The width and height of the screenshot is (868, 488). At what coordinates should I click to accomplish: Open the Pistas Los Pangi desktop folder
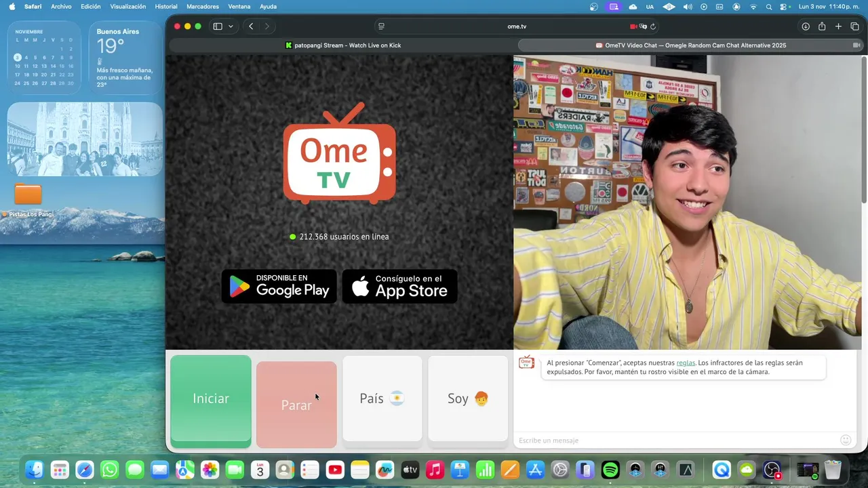28,199
